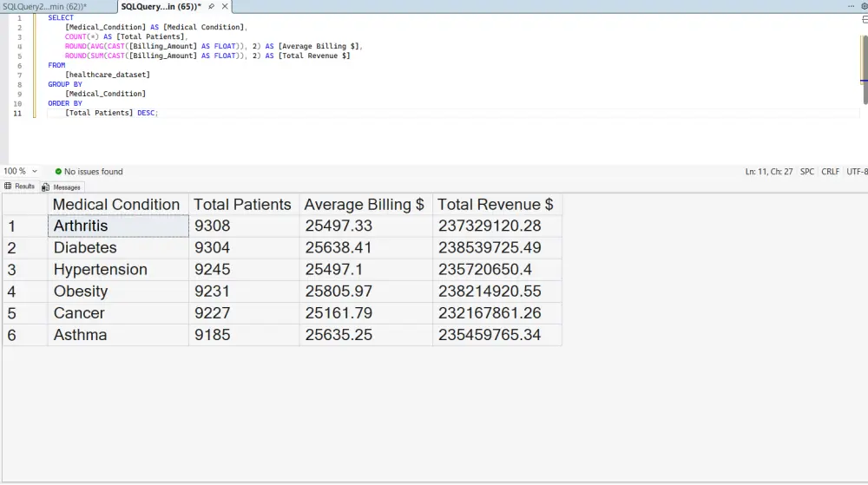Image resolution: width=868 pixels, height=485 pixels.
Task: Click the CRLF line ending indicator
Action: 830,172
